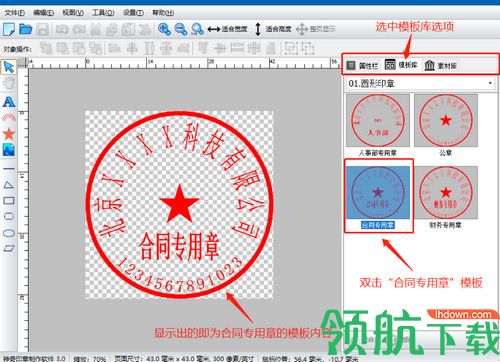Open a file with the folder icon
This screenshot has width=500, height=362.
coord(26,29)
